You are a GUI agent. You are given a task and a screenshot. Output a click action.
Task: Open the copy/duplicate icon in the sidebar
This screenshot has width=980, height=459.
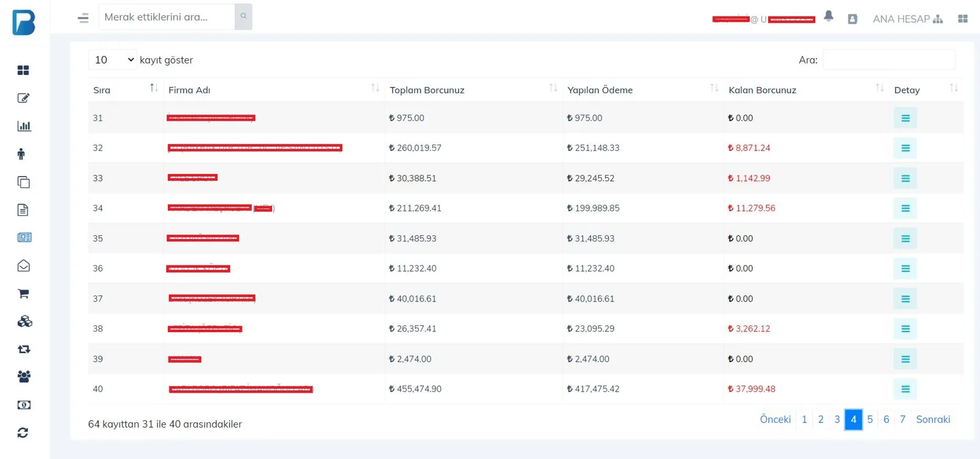click(x=23, y=182)
